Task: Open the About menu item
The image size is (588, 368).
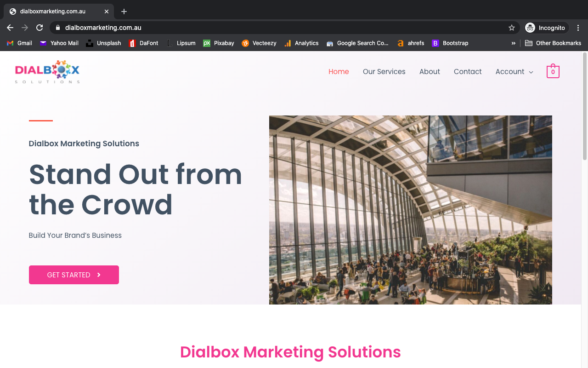Action: (x=430, y=71)
